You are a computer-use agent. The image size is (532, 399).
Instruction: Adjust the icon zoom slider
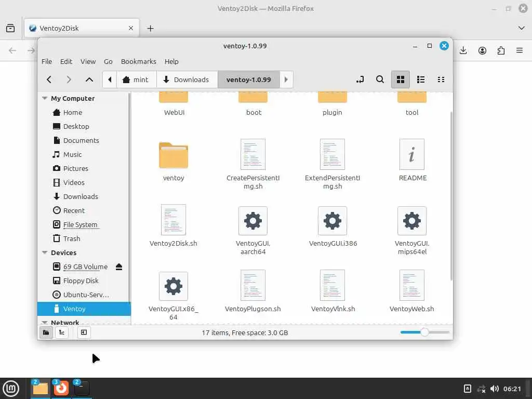[x=424, y=332]
